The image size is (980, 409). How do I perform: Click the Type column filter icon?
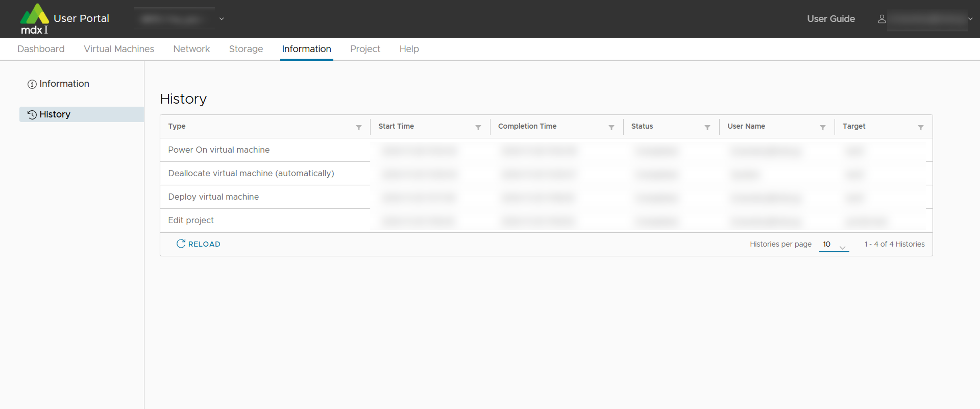(x=358, y=127)
